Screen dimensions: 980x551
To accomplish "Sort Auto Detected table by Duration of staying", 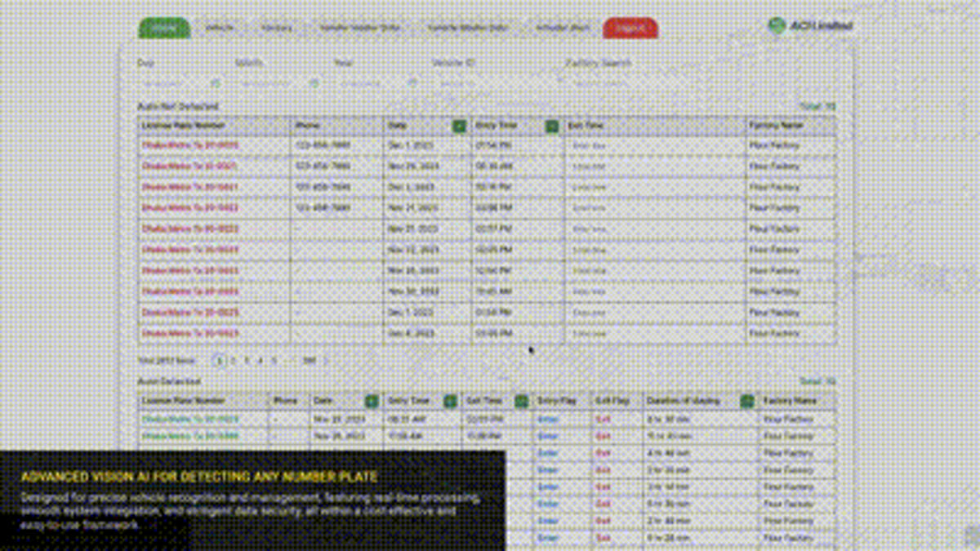I will click(x=746, y=401).
